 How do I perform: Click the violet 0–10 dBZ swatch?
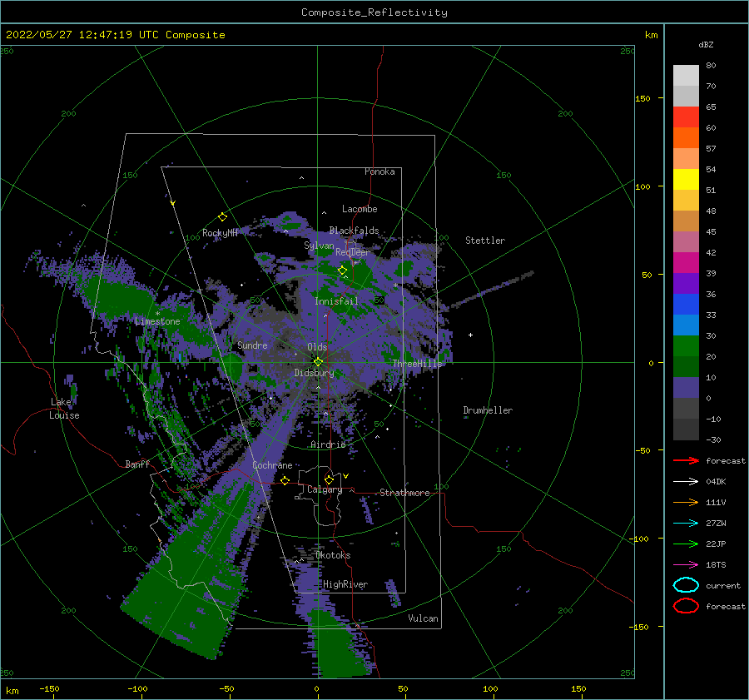click(x=686, y=388)
